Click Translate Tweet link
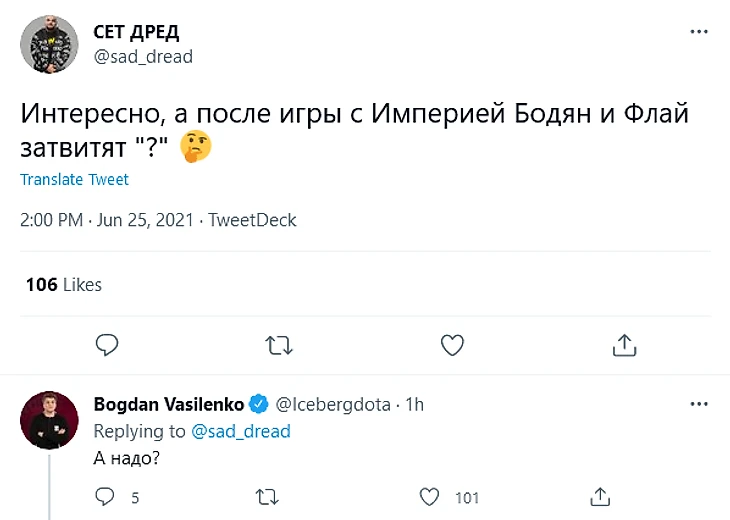The image size is (730, 520). pyautogui.click(x=75, y=180)
